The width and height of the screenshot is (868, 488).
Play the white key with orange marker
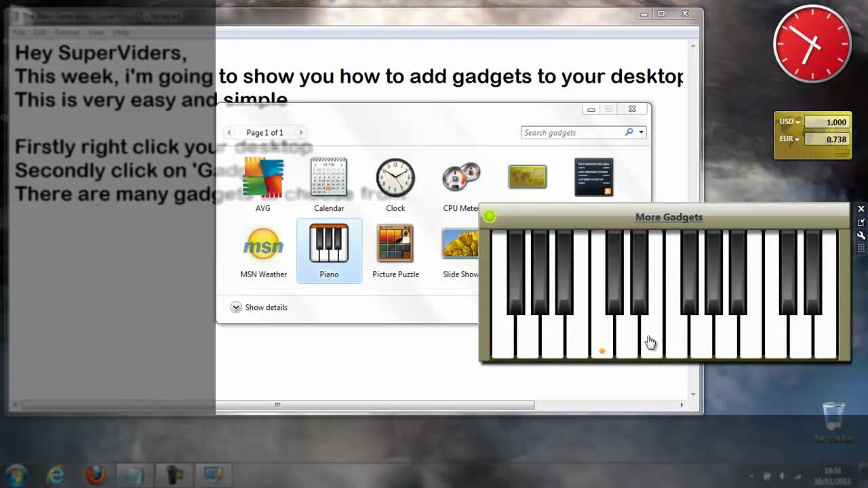coord(601,335)
